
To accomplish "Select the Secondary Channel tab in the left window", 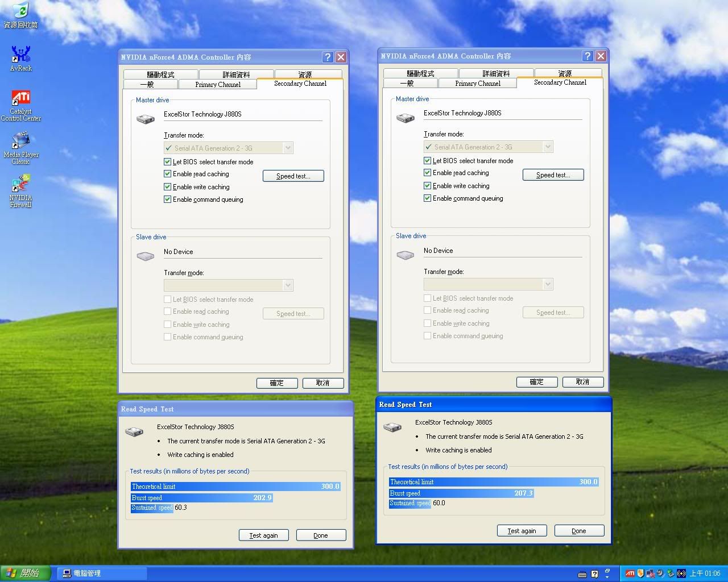I will coord(300,84).
